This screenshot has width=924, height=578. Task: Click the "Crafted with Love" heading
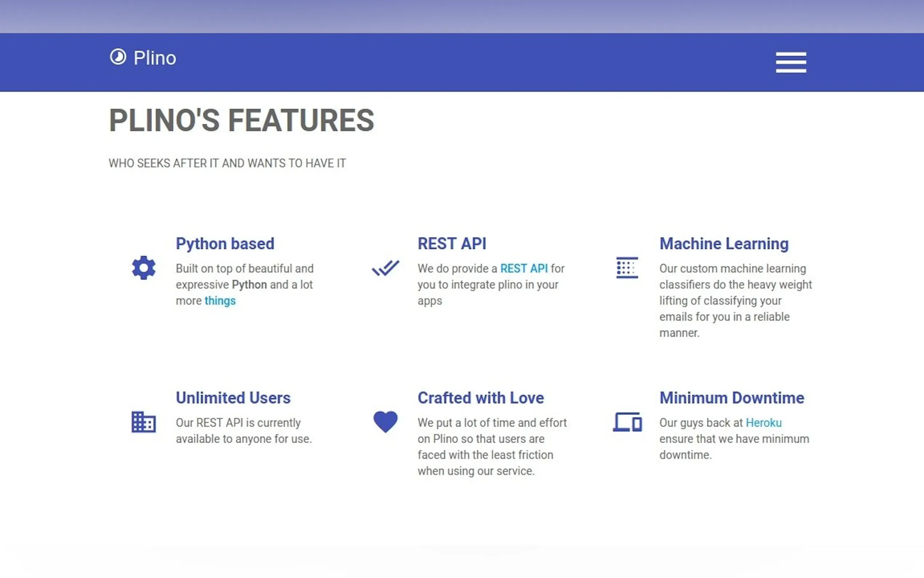(481, 398)
